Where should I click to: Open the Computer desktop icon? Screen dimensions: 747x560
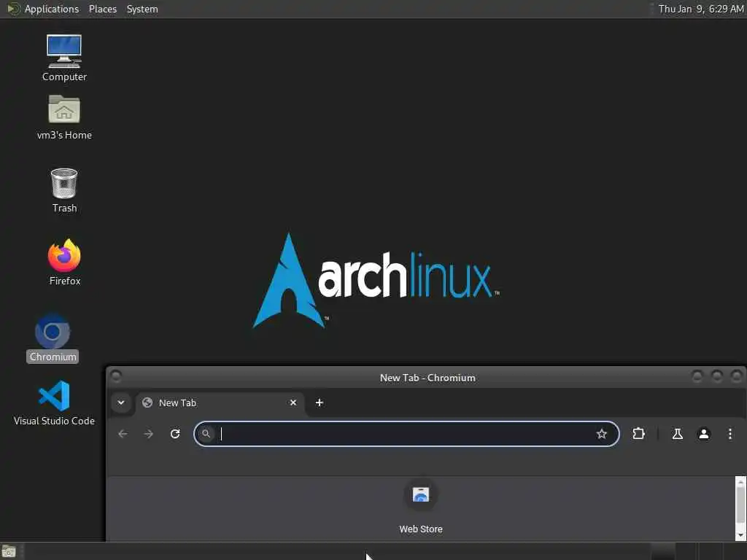(x=64, y=58)
